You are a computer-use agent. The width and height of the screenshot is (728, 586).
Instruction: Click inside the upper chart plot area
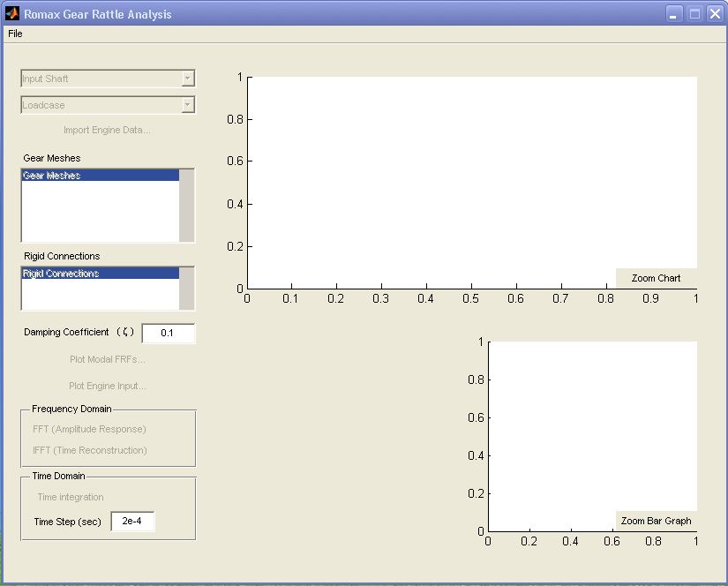[x=472, y=183]
